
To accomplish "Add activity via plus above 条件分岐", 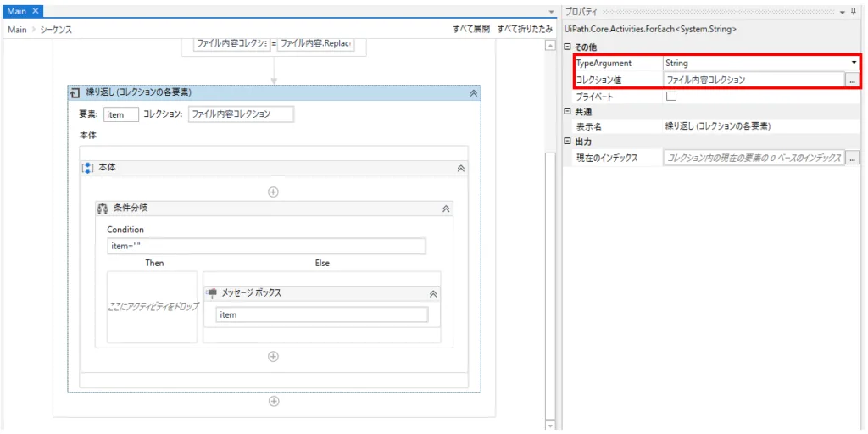I will [273, 192].
